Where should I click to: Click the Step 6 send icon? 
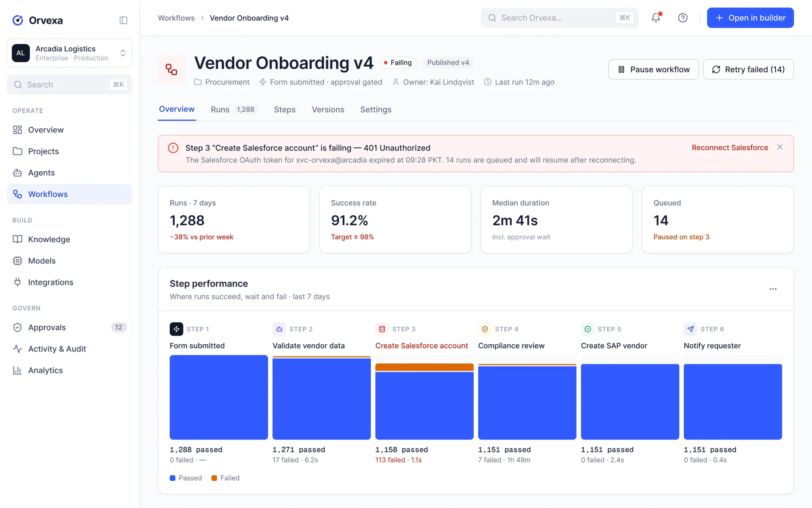pos(690,329)
